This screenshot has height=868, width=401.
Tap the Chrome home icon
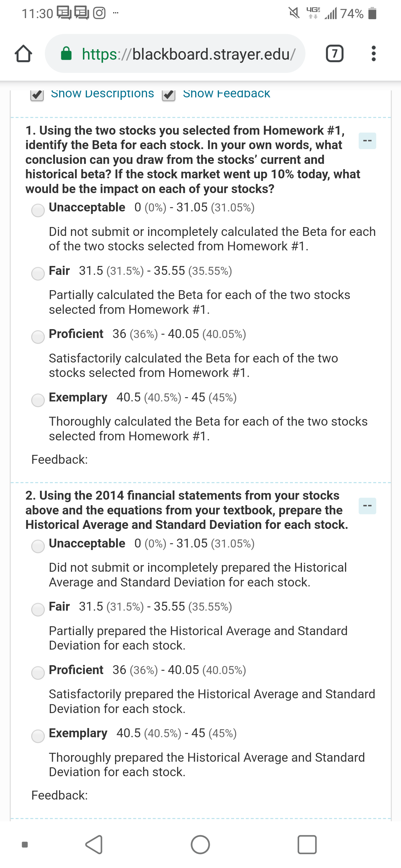coord(24,54)
